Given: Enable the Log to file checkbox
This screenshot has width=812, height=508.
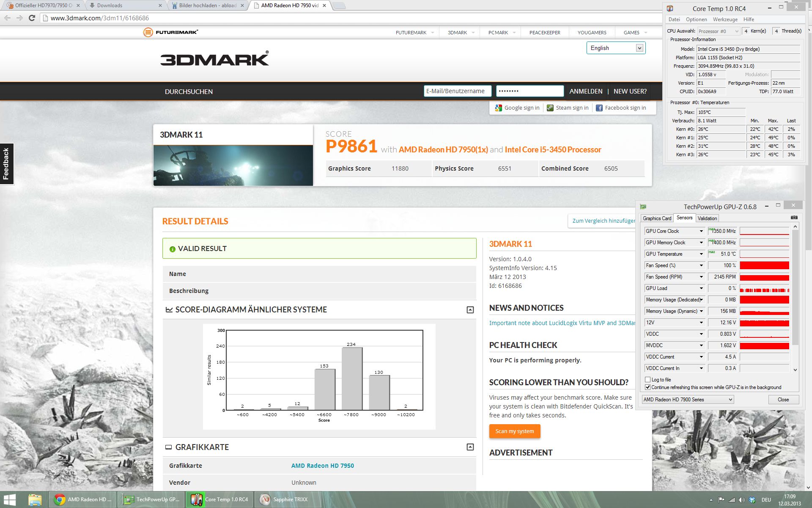Looking at the screenshot, I should pyautogui.click(x=647, y=380).
